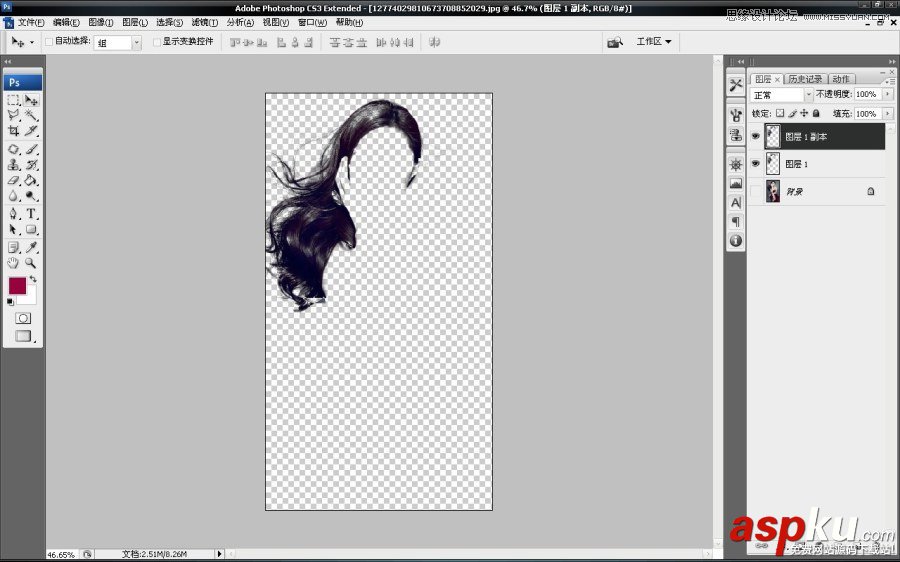
Task: Expand the 不透明度 opacity slider arrow
Action: 885,95
